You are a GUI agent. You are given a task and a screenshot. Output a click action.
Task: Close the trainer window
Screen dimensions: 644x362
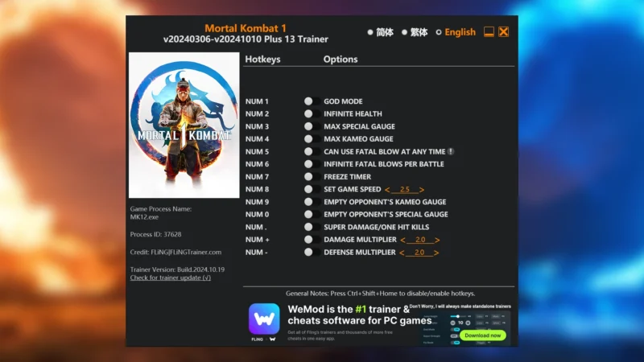504,31
